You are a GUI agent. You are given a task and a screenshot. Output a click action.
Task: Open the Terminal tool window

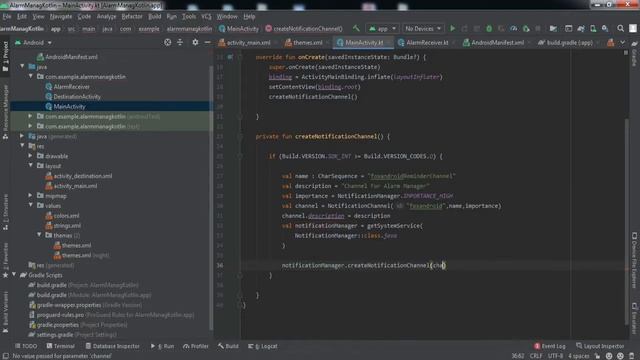pyautogui.click(x=60, y=346)
